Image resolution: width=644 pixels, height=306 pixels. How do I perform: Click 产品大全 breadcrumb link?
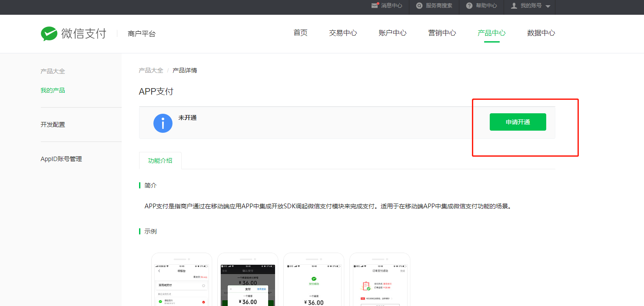click(151, 70)
